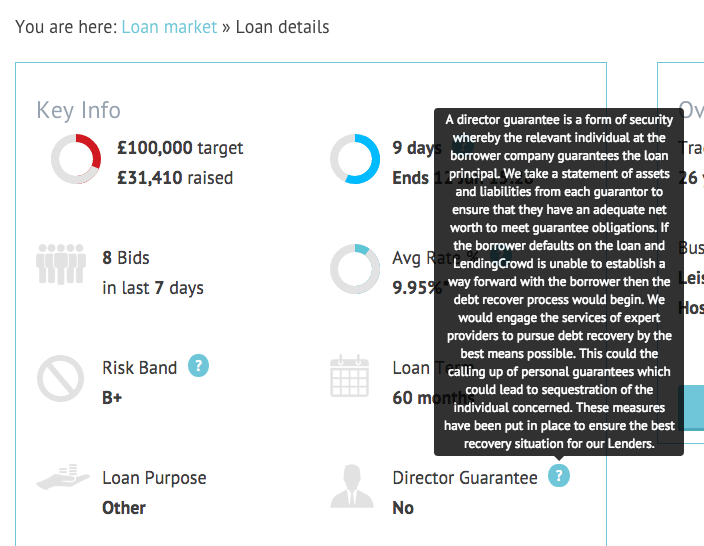Click the Risk Band prohibited-circle icon
The height and width of the screenshot is (546, 704).
point(61,379)
